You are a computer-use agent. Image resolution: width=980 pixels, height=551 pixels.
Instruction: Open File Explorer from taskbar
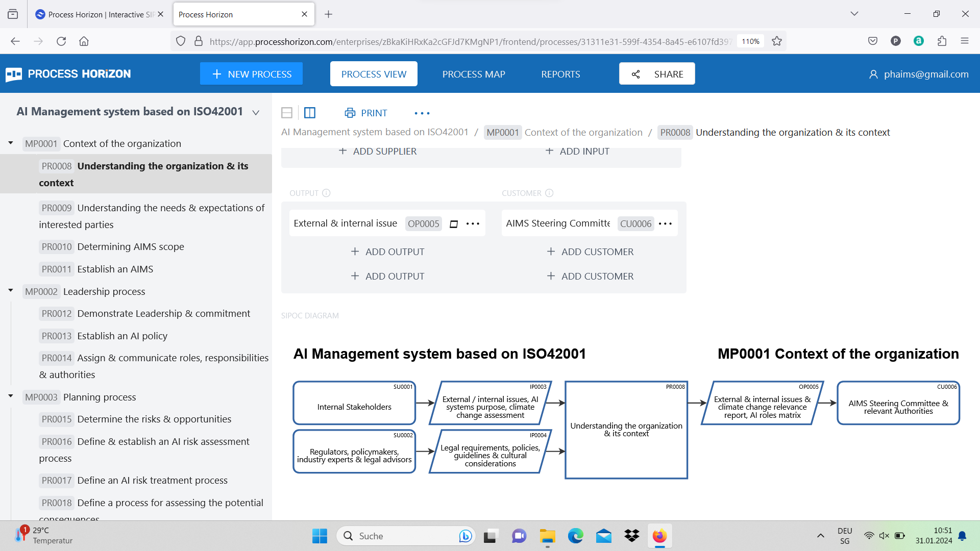[x=547, y=536]
